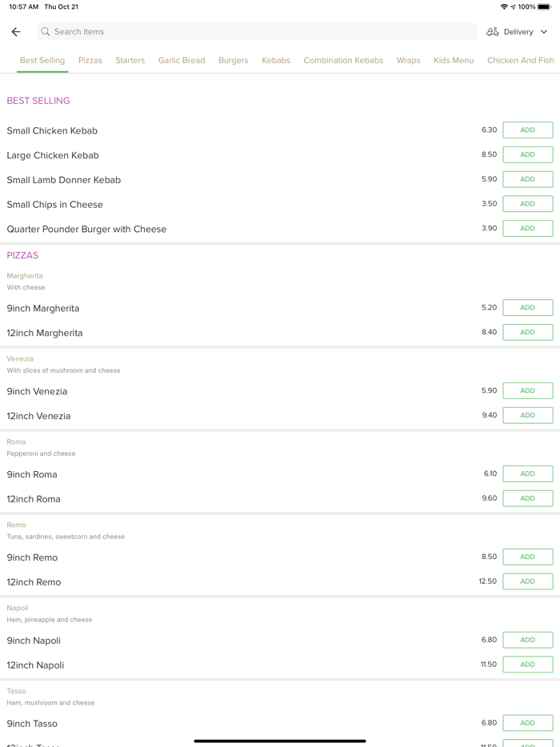560x747 pixels.
Task: Tap the back arrow icon
Action: pyautogui.click(x=16, y=32)
